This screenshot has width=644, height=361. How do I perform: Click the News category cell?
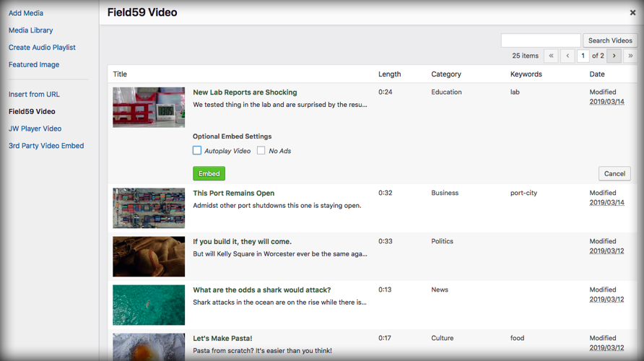440,290
